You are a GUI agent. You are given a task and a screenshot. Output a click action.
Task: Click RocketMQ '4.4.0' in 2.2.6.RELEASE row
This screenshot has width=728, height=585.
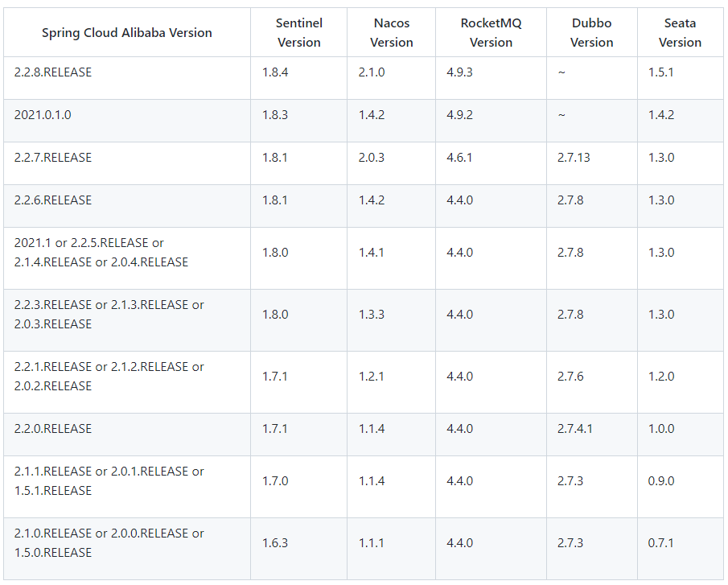[x=459, y=200]
